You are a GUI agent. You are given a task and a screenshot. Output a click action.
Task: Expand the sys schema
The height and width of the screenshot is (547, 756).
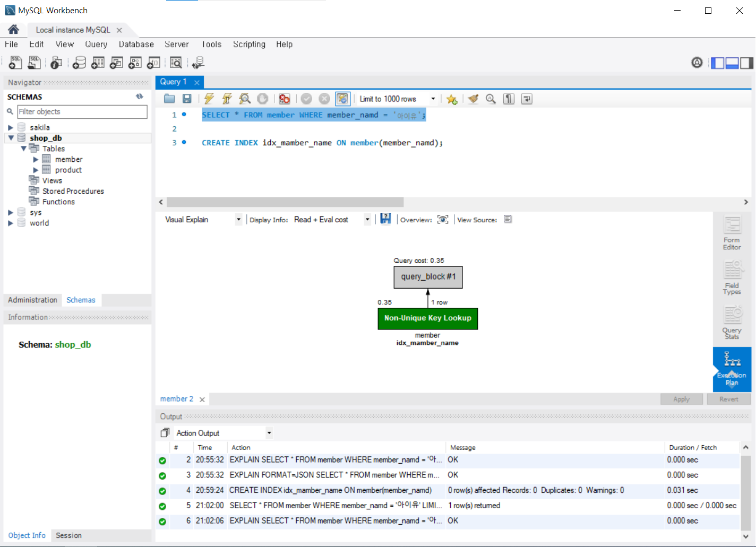[10, 212]
